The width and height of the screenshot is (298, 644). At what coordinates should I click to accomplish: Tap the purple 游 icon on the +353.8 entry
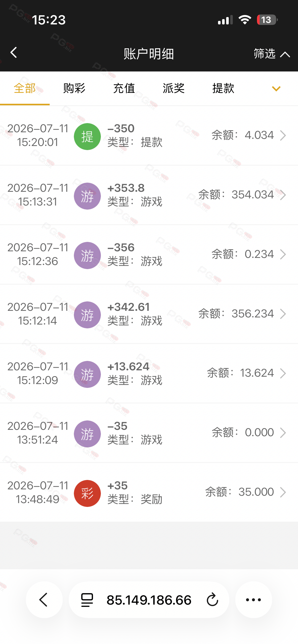(x=87, y=196)
